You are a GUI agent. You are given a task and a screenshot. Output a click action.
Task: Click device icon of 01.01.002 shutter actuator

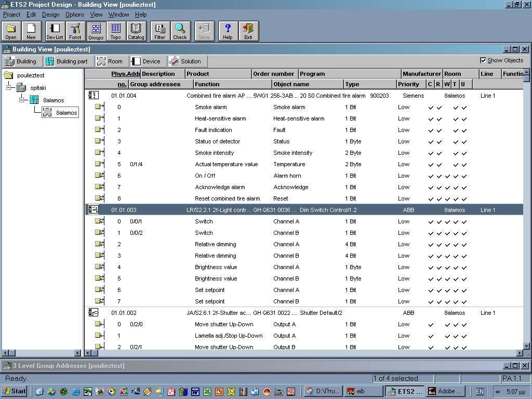(x=94, y=312)
